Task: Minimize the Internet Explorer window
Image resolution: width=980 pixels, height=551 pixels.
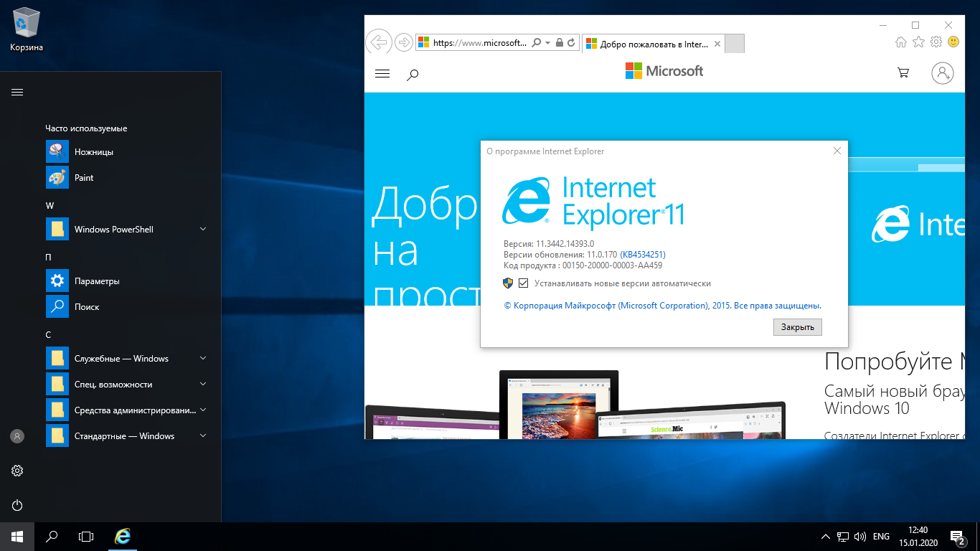Action: tap(882, 24)
